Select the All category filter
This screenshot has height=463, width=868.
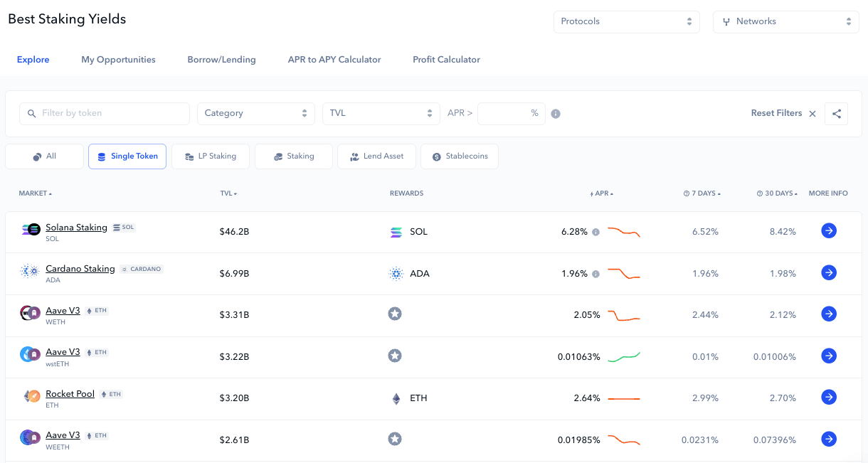click(x=44, y=156)
